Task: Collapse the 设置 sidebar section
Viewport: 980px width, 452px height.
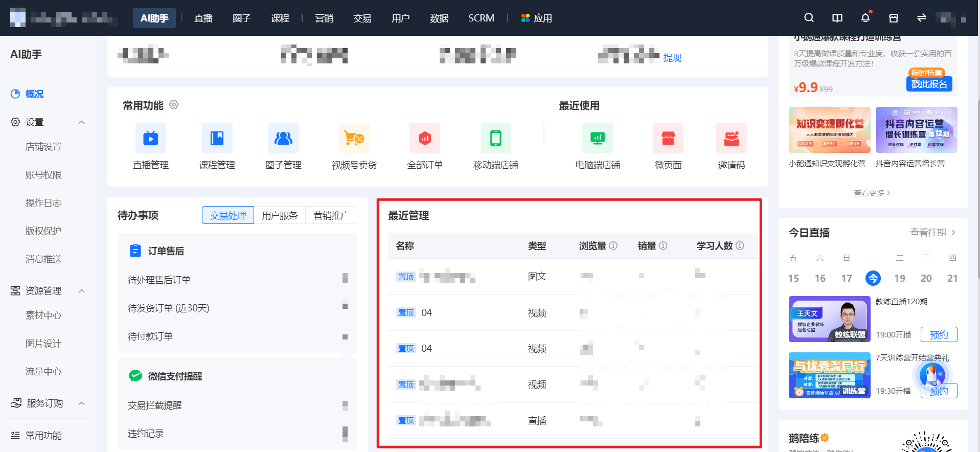Action: (x=81, y=122)
